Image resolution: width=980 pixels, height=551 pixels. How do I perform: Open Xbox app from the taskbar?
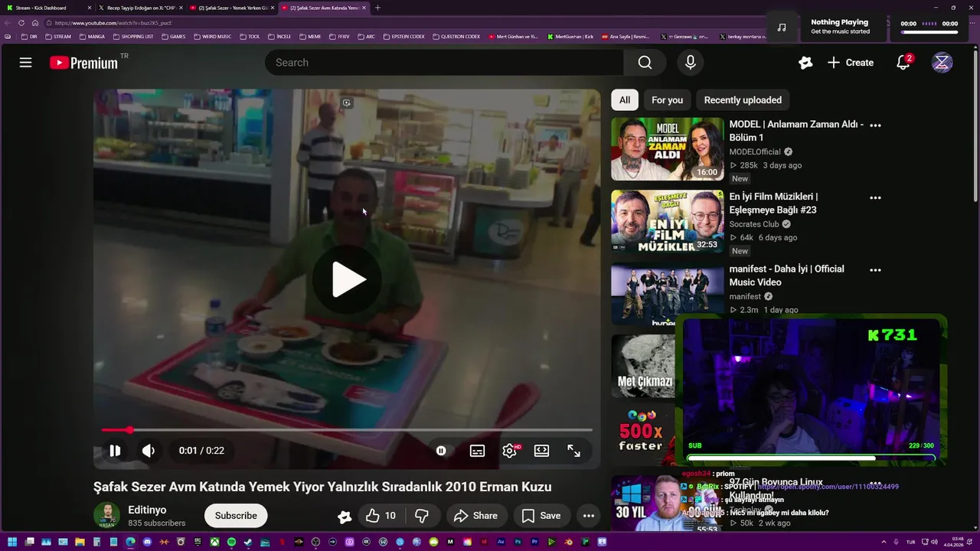coord(214,542)
